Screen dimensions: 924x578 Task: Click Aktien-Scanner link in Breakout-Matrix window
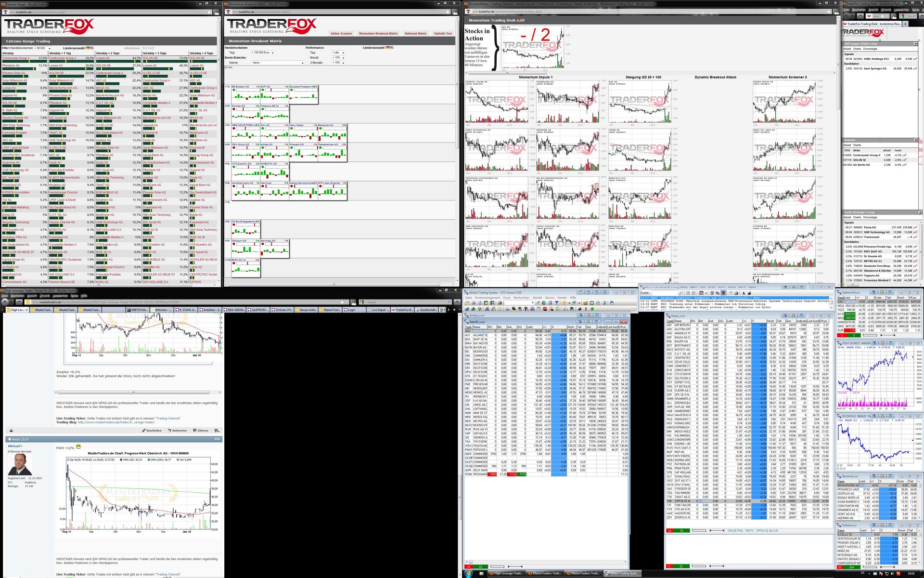point(341,34)
